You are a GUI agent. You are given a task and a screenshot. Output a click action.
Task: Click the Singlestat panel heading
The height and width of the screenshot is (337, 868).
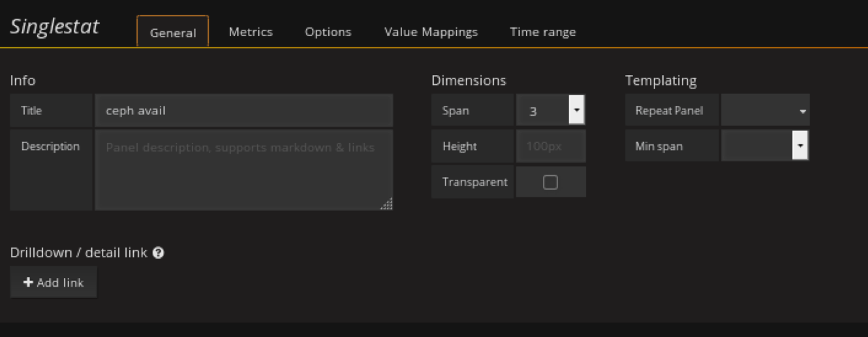point(55,27)
